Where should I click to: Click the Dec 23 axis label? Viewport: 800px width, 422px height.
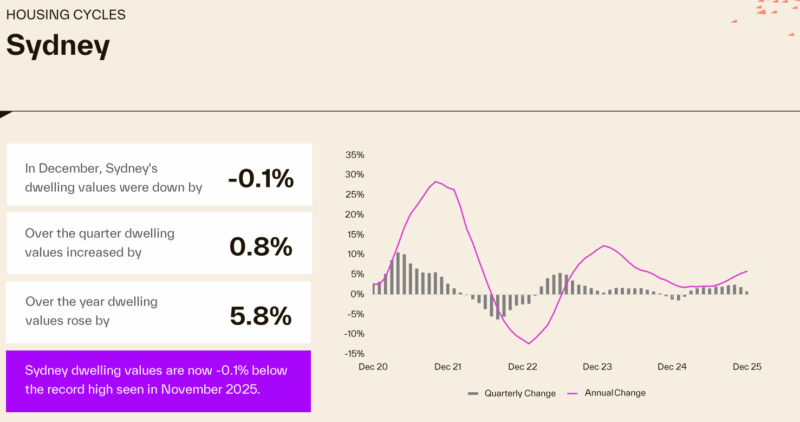598,367
